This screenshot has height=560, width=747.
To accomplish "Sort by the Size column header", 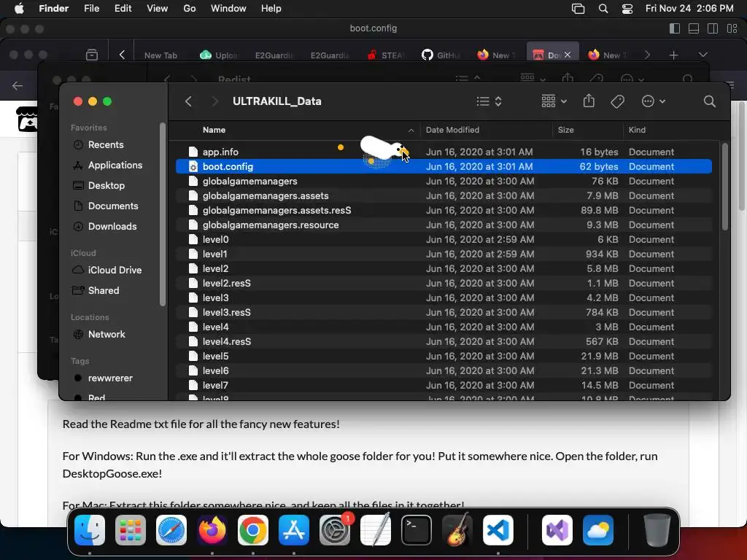I will (565, 130).
